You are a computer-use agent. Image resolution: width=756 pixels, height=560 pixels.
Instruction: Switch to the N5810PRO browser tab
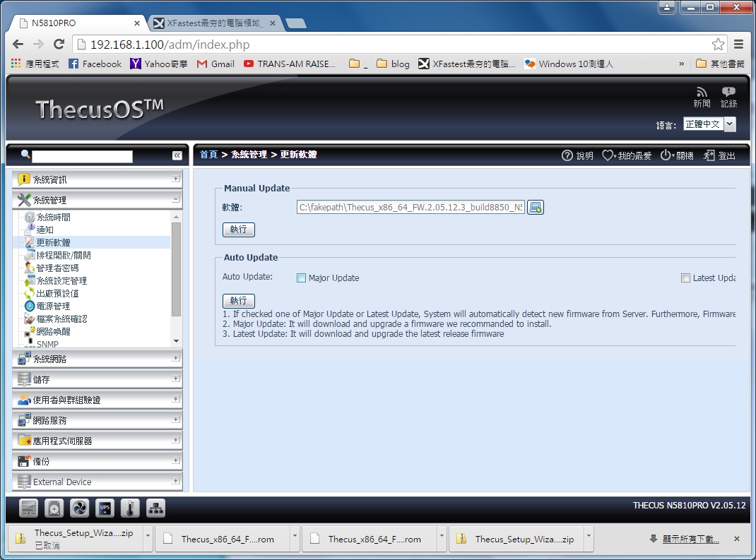click(x=77, y=23)
